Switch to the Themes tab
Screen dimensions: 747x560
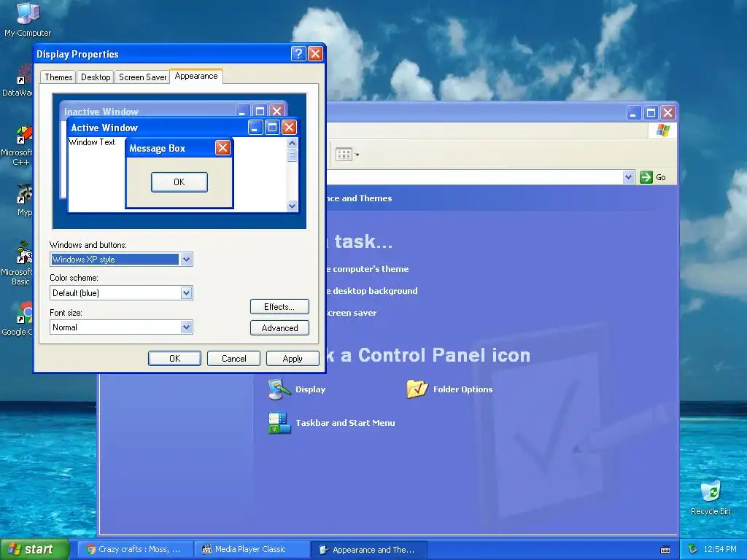point(58,77)
